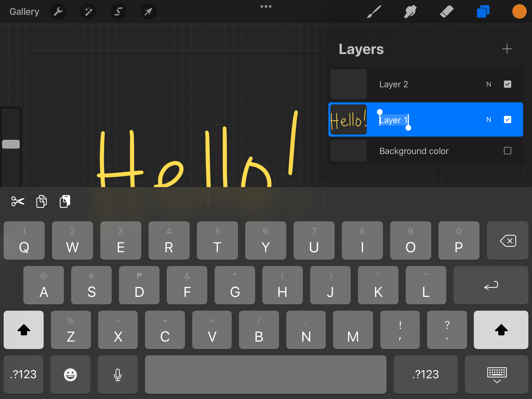Open the orange active color swatch
The image size is (532, 399).
[519, 11]
